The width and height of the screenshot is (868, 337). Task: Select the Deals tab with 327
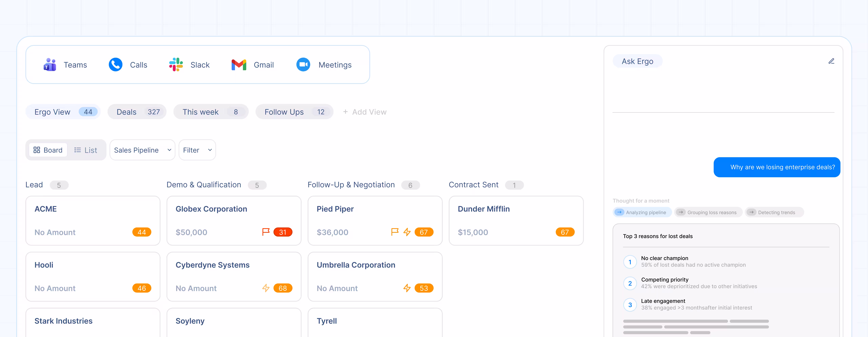pyautogui.click(x=137, y=112)
